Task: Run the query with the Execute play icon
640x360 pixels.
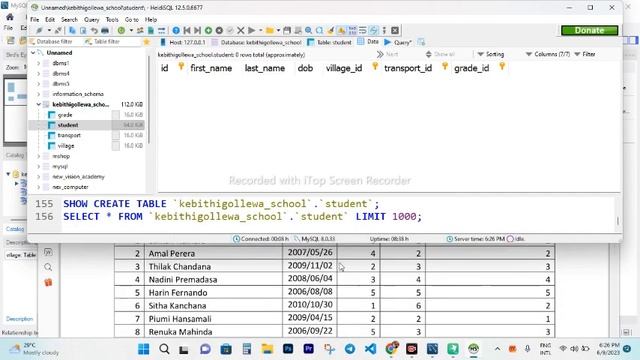Action: (x=251, y=30)
